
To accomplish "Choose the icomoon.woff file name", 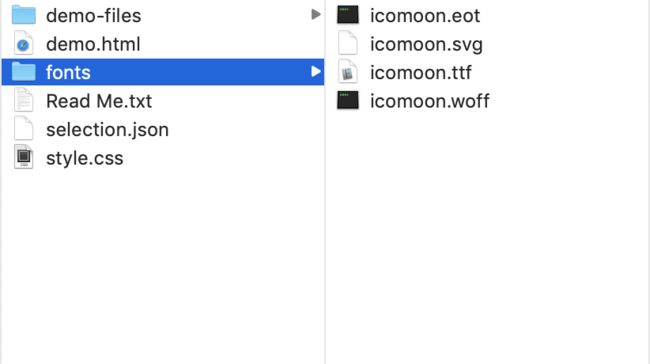I will [x=430, y=101].
